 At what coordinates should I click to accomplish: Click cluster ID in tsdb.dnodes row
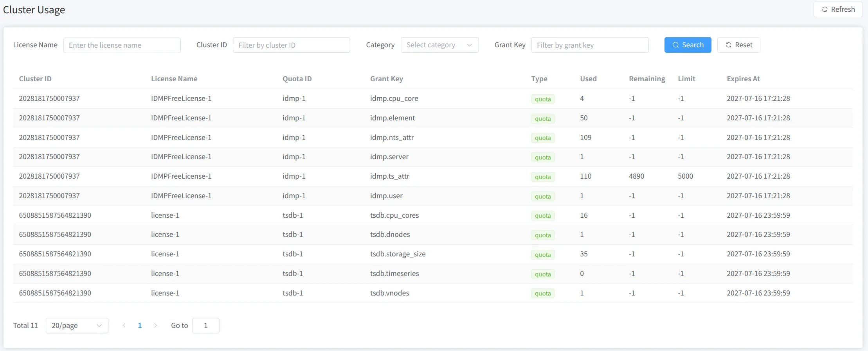click(x=55, y=235)
